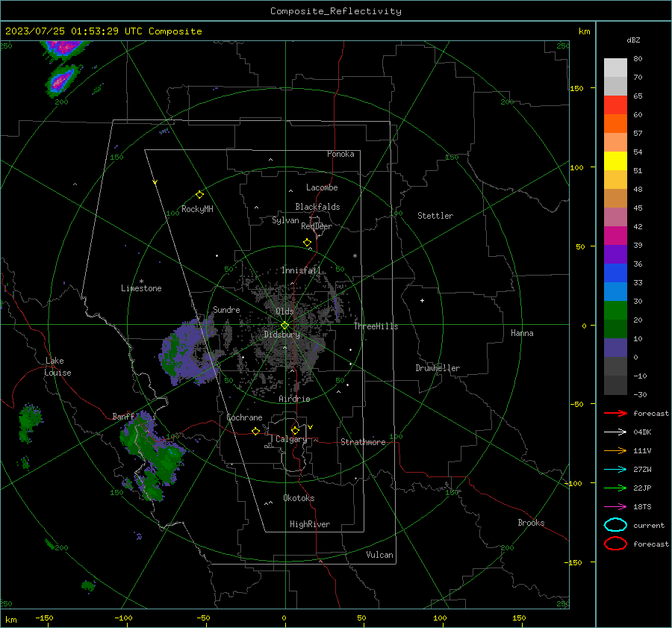The height and width of the screenshot is (628, 672).
Task: Click the dBZ legend heading
Action: click(x=633, y=40)
